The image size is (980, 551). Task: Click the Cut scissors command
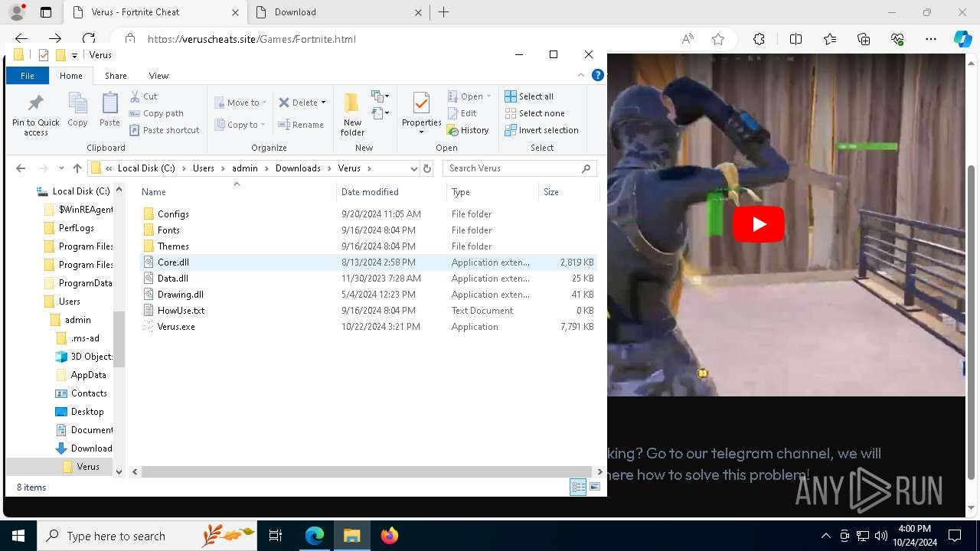coord(144,96)
